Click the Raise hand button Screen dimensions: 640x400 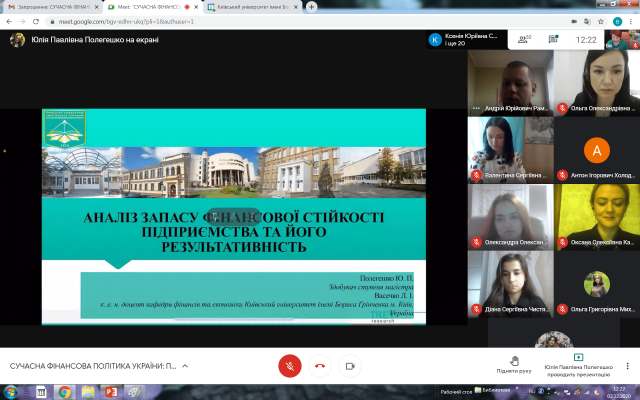tap(514, 364)
